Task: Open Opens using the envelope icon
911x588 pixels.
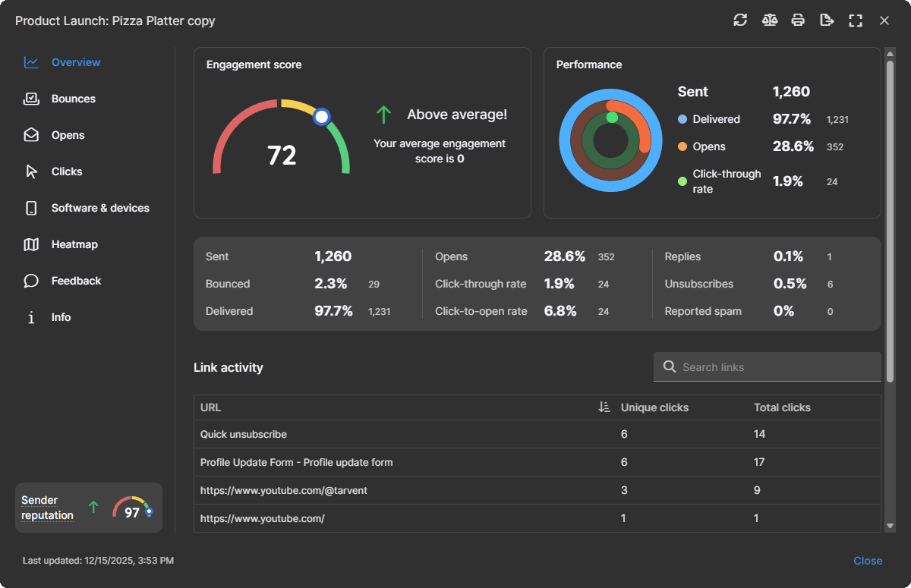Action: coord(30,135)
